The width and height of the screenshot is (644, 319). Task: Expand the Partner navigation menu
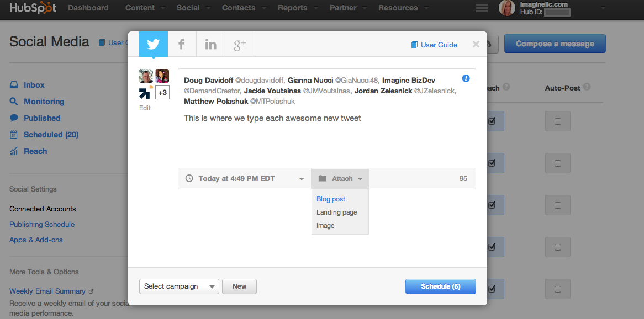(x=348, y=8)
